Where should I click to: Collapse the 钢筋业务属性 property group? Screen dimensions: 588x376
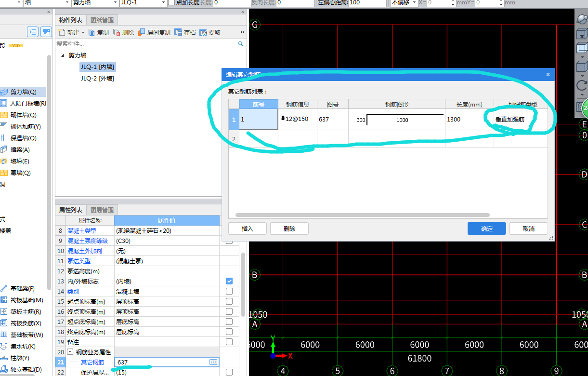point(70,352)
